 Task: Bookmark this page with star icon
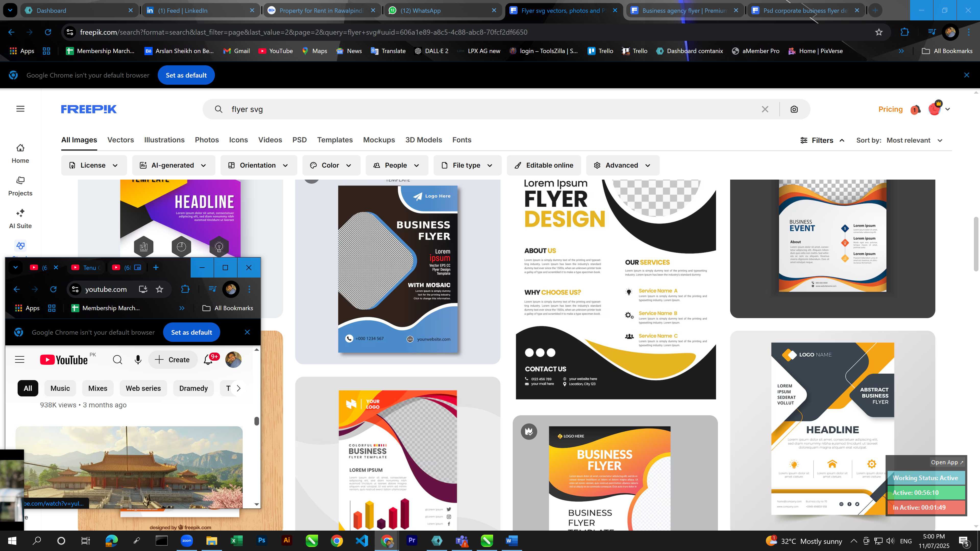(x=879, y=32)
